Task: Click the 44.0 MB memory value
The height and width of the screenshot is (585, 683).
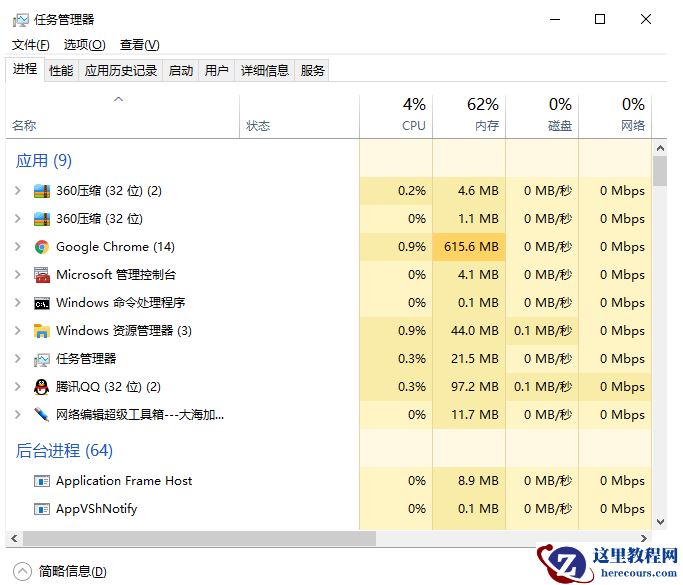Action: tap(475, 331)
